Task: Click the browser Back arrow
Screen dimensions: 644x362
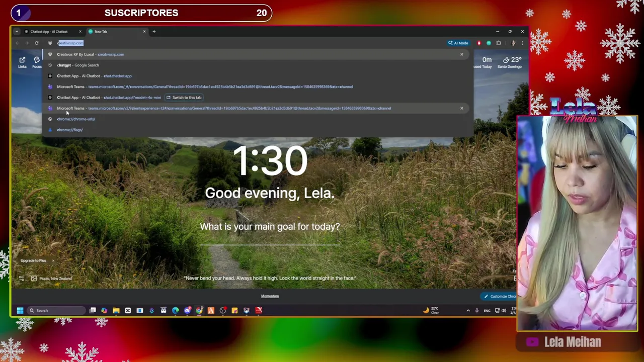Action: (17, 43)
